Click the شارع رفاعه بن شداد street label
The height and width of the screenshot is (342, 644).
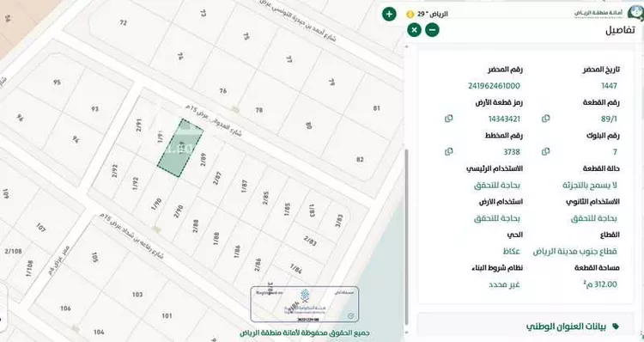coord(132,236)
